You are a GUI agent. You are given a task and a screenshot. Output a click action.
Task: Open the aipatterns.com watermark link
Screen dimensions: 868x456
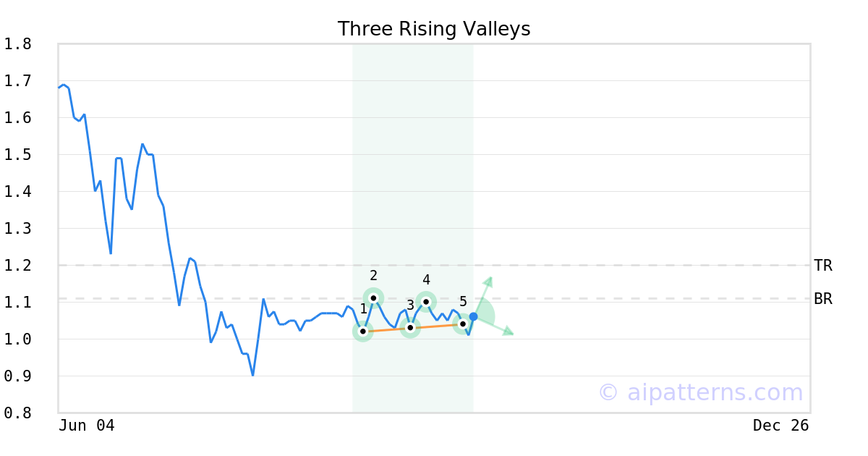tap(700, 392)
